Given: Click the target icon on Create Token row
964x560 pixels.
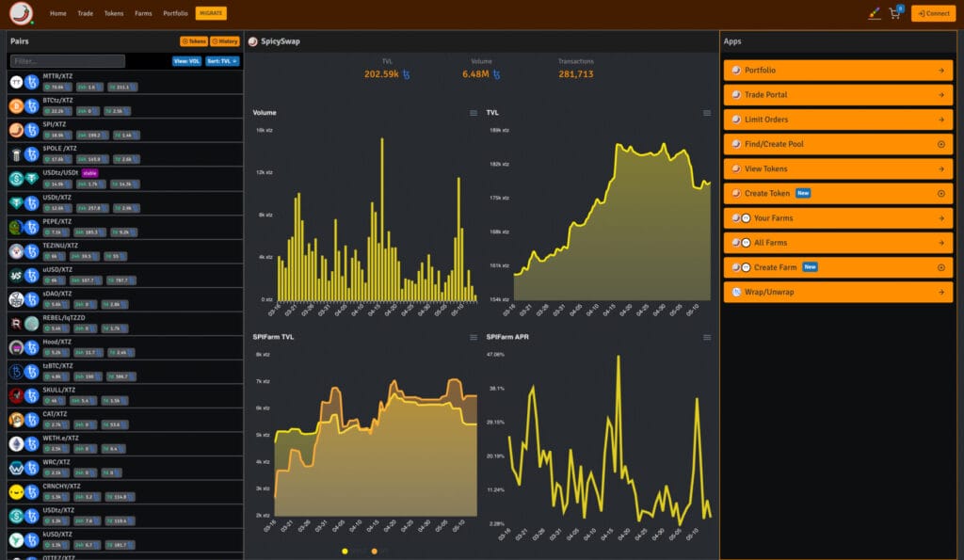Looking at the screenshot, I should [x=941, y=193].
